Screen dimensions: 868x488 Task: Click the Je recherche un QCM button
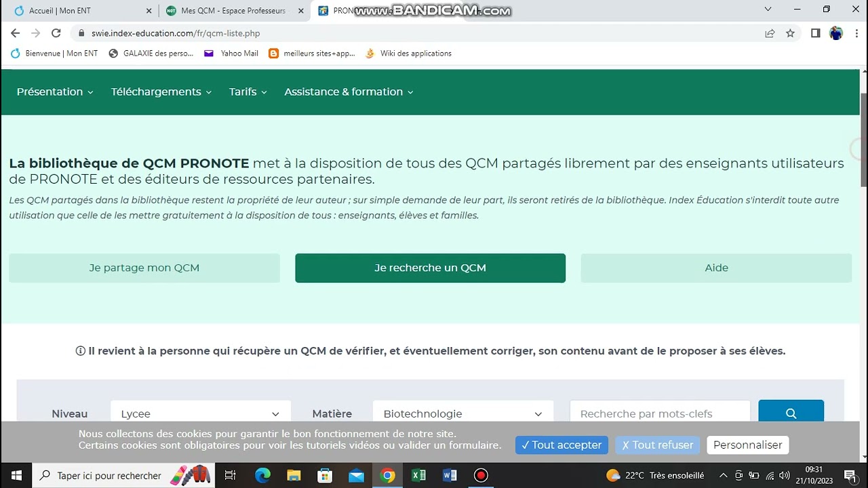point(430,268)
